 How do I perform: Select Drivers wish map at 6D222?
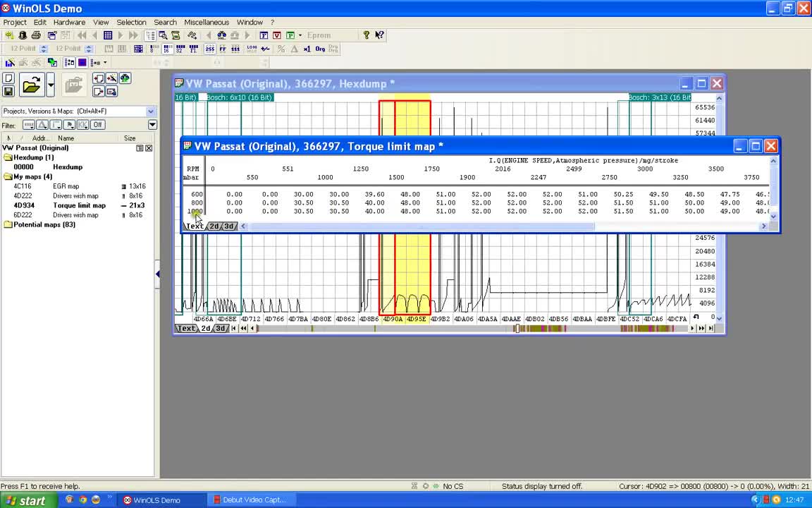[x=79, y=214]
